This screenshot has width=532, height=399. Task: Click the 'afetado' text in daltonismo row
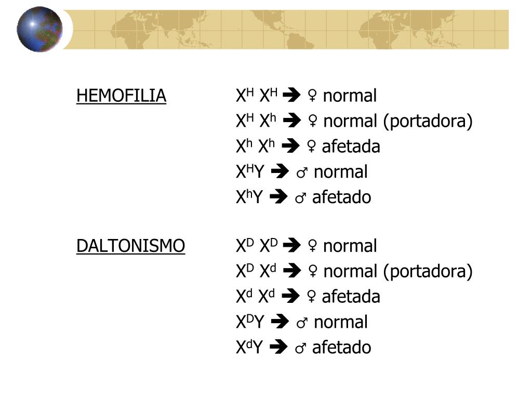[341, 348]
